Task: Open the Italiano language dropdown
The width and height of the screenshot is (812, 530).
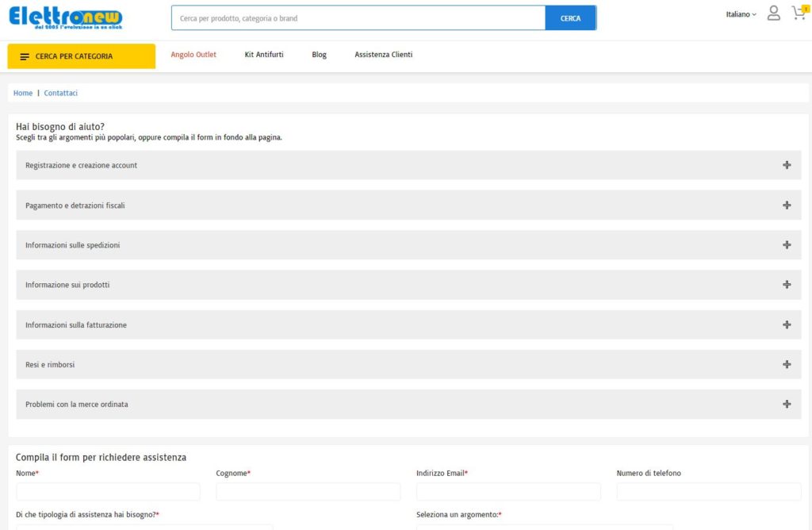Action: 741,14
